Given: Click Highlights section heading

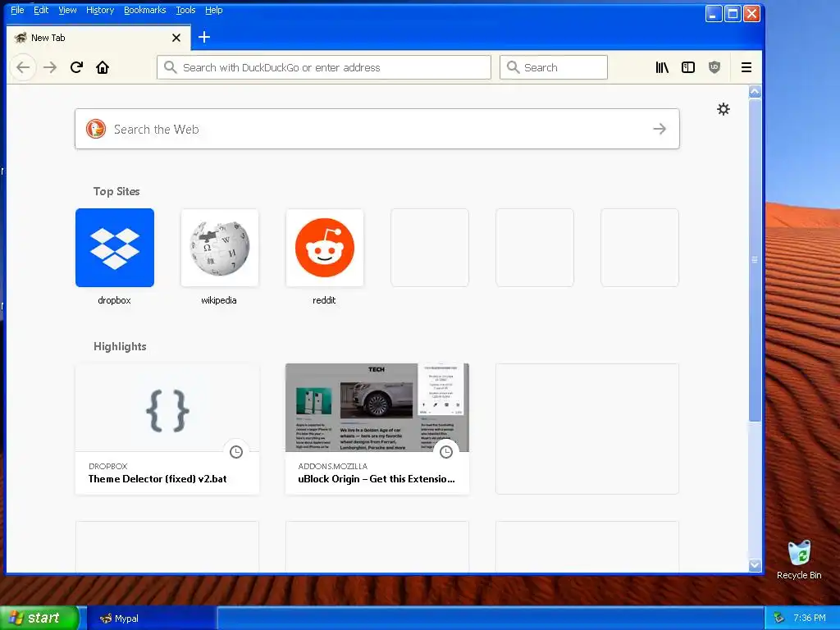Looking at the screenshot, I should coord(120,347).
